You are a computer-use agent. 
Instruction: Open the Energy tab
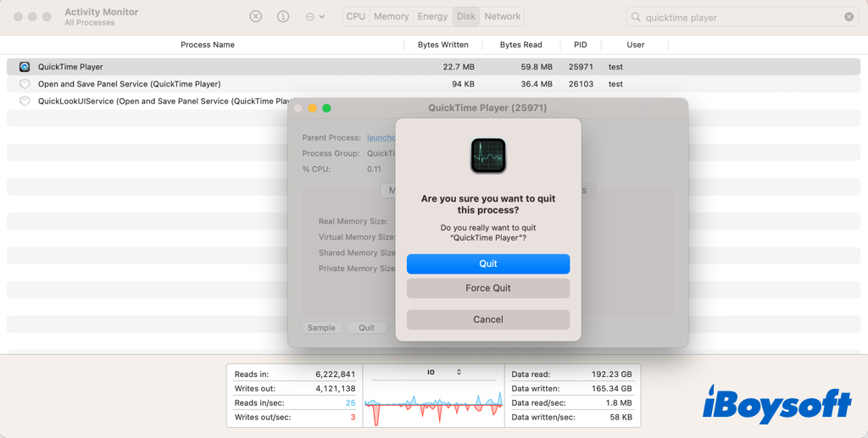coord(432,16)
